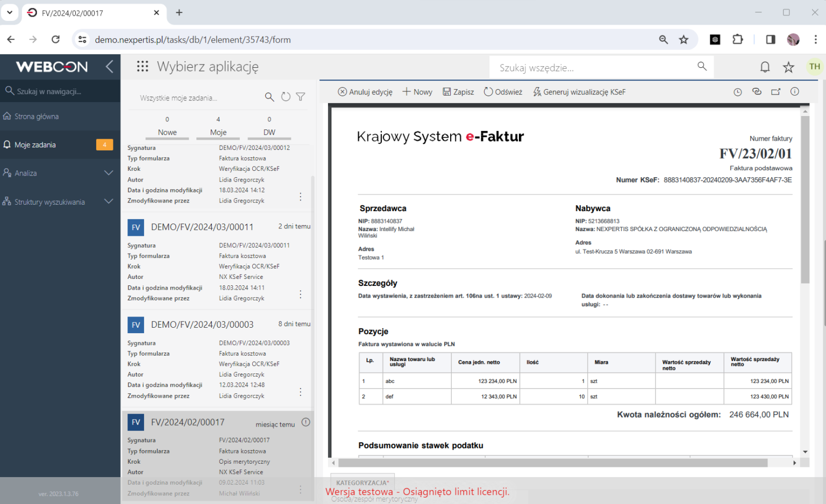Open Moje zadania in navigation

(35, 145)
